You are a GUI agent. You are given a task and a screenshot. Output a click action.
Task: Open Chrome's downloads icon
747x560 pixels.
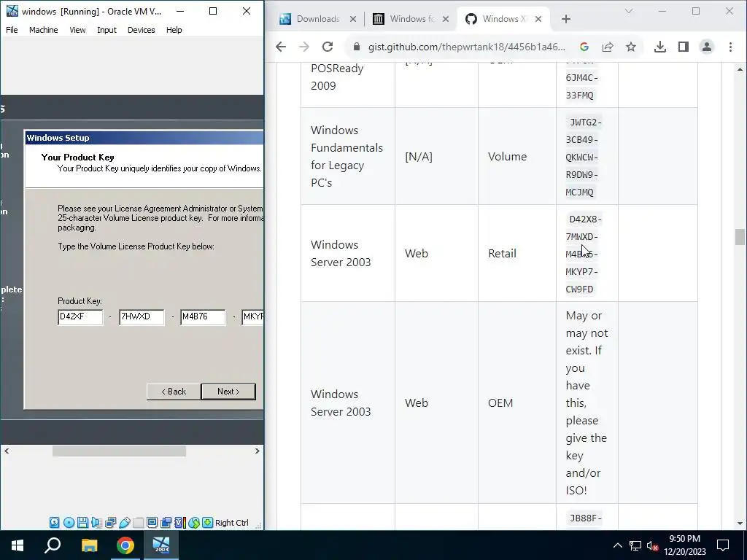[659, 47]
